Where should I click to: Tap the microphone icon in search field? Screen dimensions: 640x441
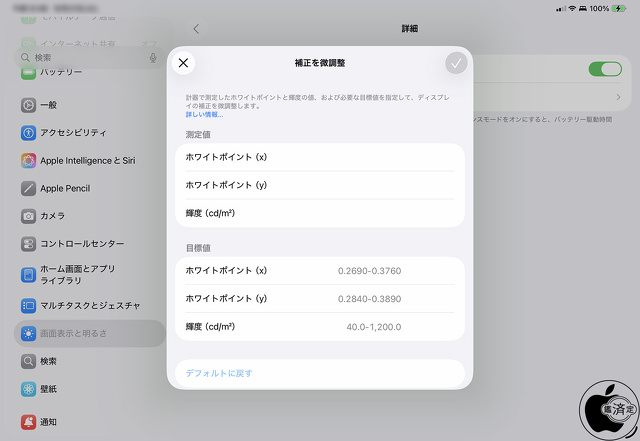click(153, 58)
